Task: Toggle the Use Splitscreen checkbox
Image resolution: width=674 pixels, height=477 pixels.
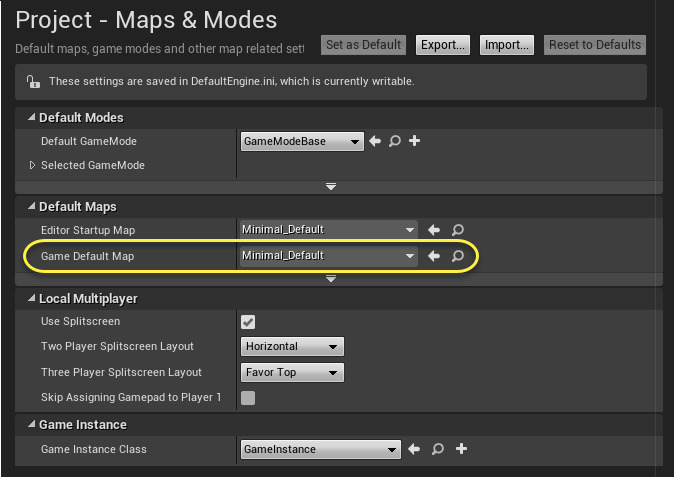Action: (x=248, y=322)
